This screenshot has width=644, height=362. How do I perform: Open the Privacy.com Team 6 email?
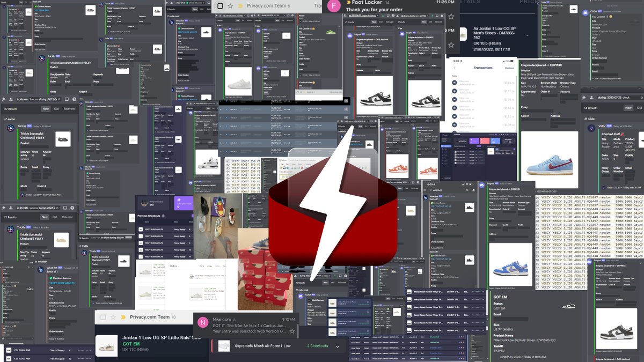tap(268, 6)
